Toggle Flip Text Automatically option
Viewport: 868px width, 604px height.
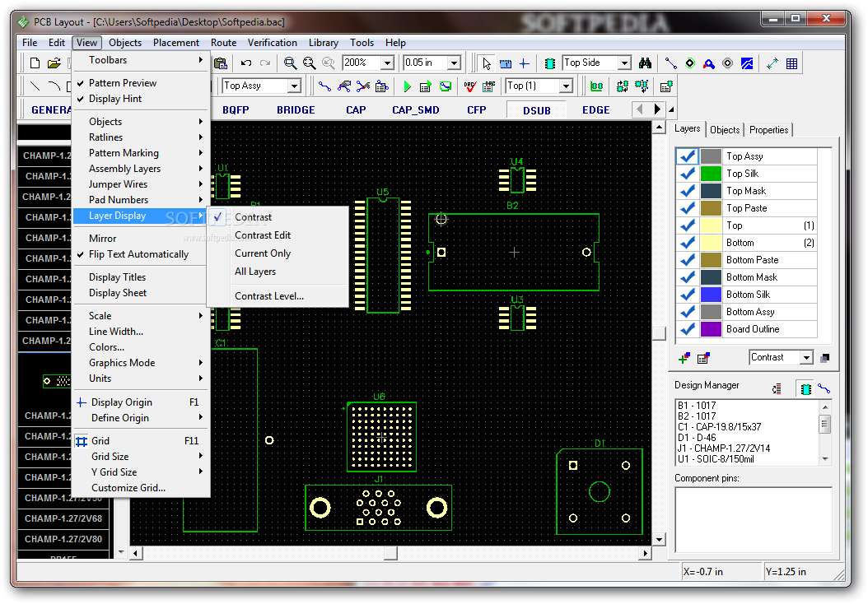(141, 254)
